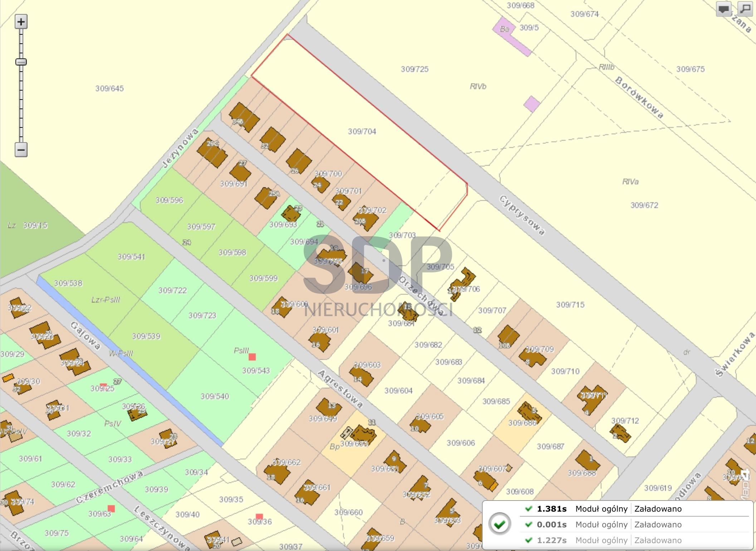The height and width of the screenshot is (551, 756).
Task: Click the check icon beside 1.381s
Action: click(x=528, y=509)
